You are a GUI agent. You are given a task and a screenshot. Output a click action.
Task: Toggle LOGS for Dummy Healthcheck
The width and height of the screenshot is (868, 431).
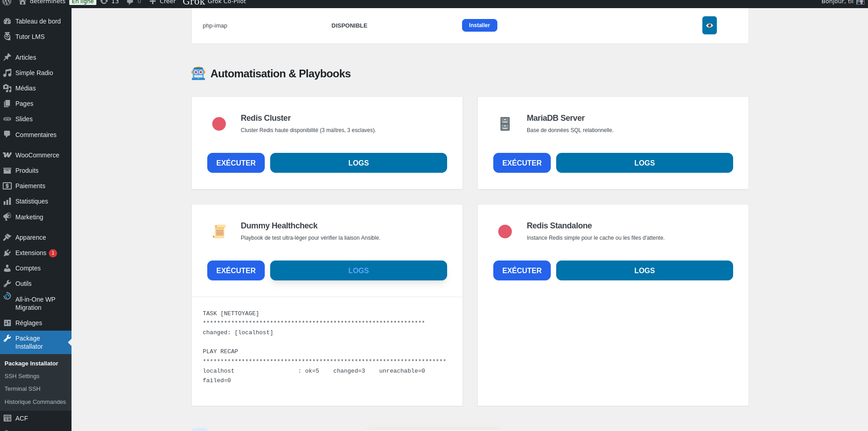[358, 270]
